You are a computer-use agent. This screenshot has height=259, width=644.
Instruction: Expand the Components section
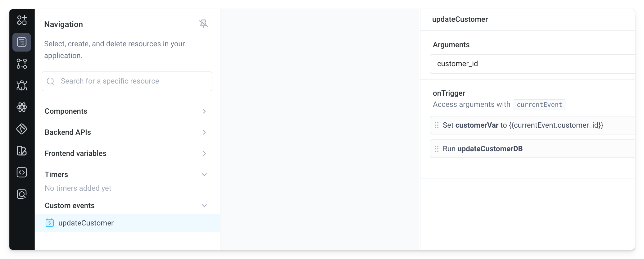coord(204,111)
